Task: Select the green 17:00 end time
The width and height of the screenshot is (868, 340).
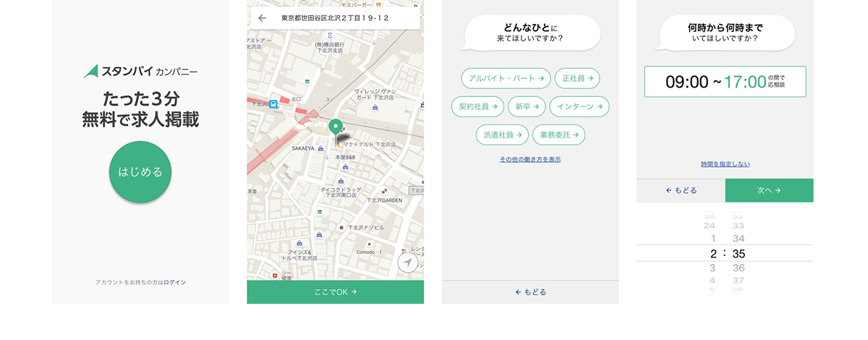Action: point(745,82)
